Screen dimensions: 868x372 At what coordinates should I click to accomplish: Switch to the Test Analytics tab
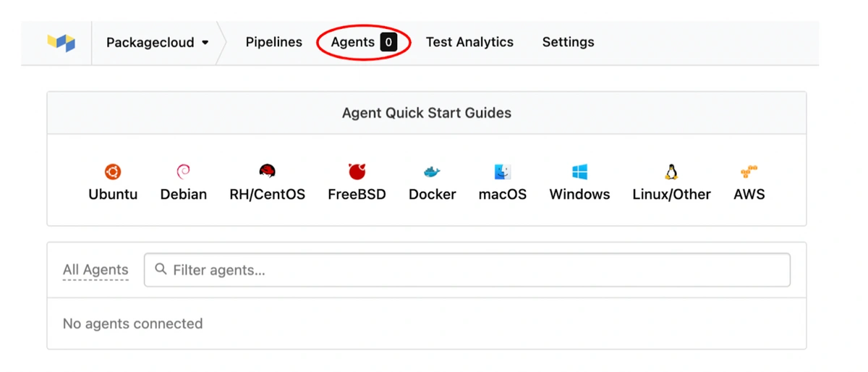coord(469,42)
